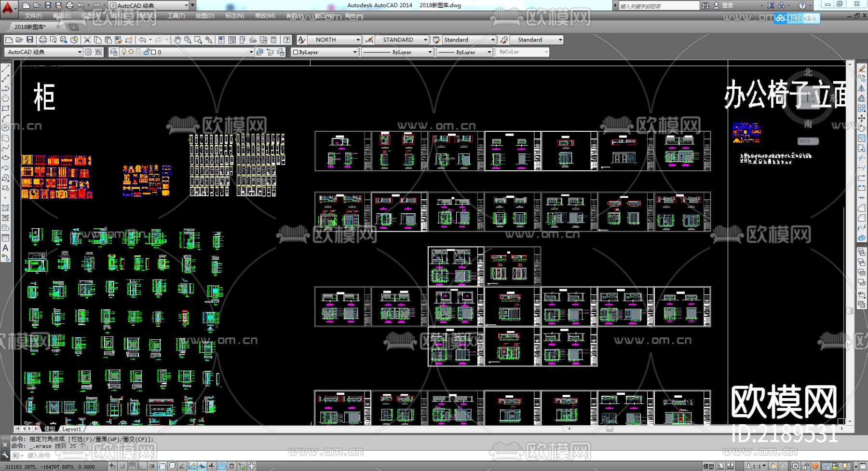Toggle Grid display in status bar

coord(132,466)
